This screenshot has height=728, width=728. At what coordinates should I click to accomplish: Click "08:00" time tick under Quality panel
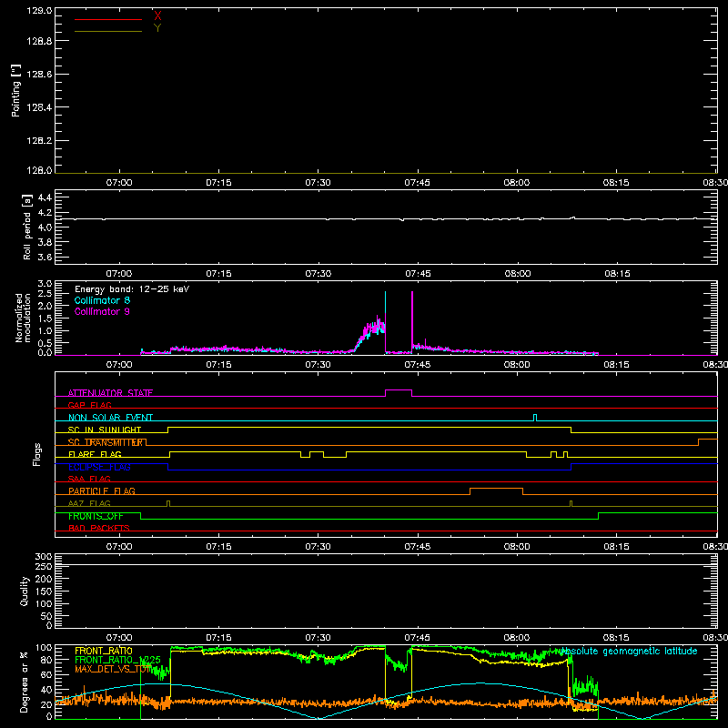pyautogui.click(x=517, y=638)
